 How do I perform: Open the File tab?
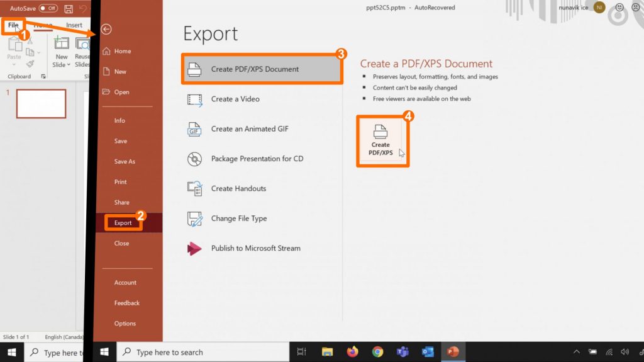coord(13,25)
